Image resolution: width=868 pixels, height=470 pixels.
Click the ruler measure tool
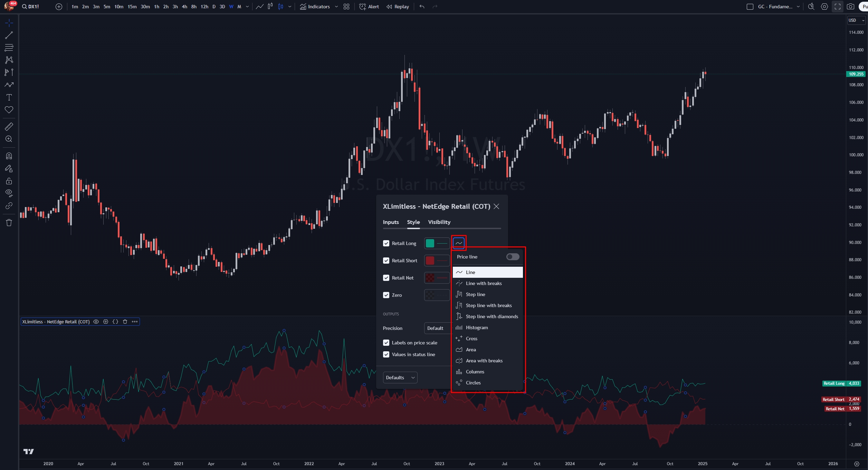[9, 127]
